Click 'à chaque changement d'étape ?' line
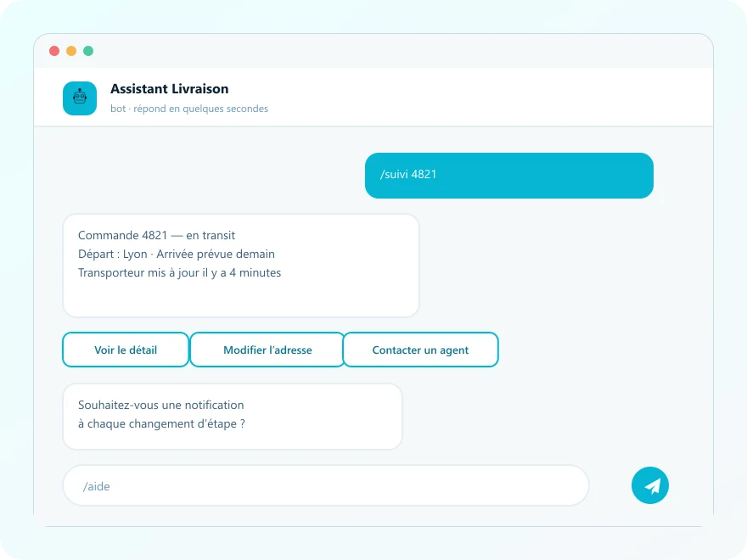Screen dimensions: 747x560 (x=161, y=423)
